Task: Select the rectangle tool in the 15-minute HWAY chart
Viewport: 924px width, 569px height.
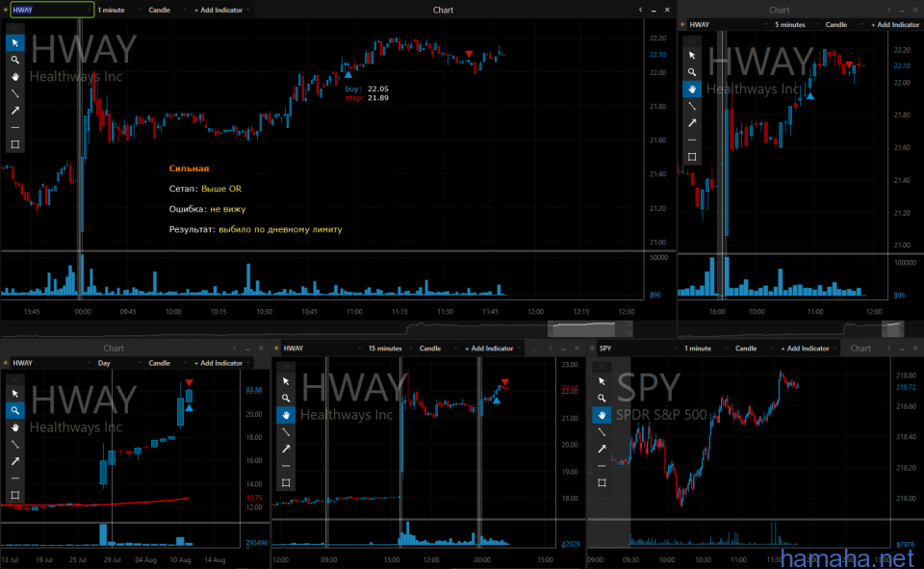Action: (x=286, y=483)
